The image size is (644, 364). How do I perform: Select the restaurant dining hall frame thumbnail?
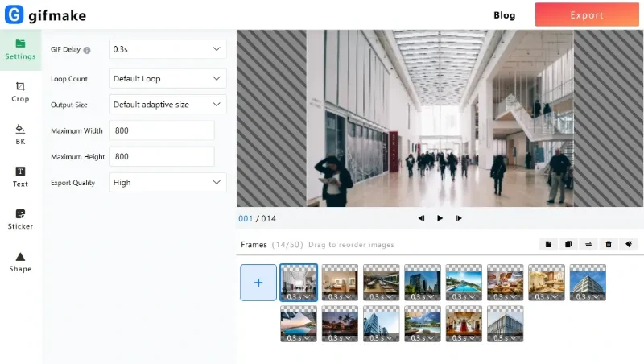(x=381, y=283)
